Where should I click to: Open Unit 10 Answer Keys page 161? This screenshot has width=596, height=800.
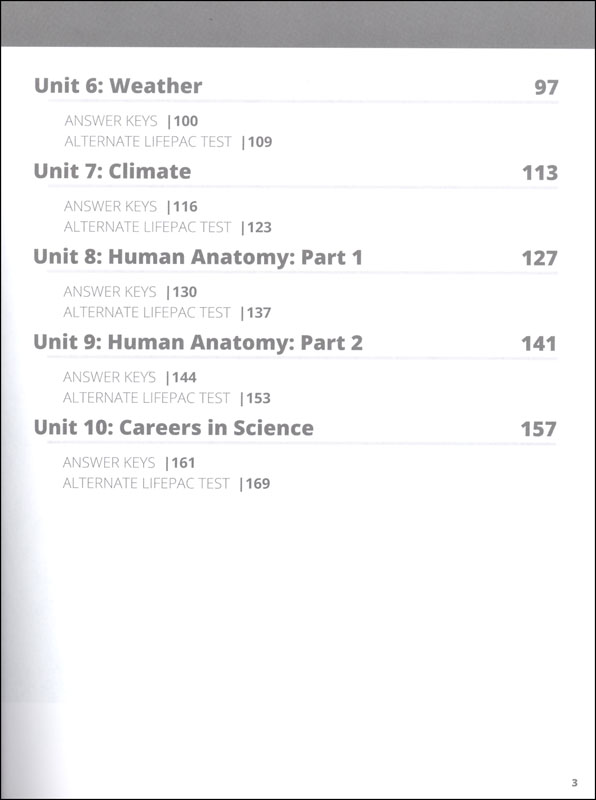click(x=129, y=463)
